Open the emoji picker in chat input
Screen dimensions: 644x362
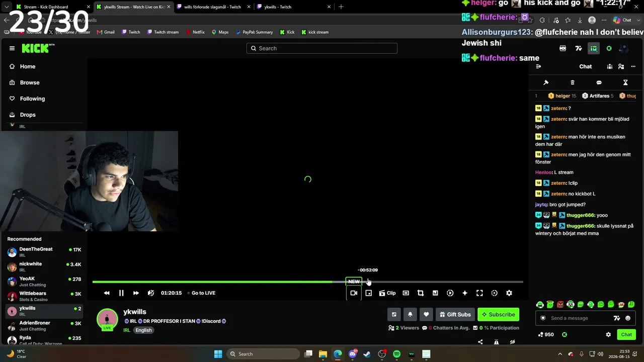pyautogui.click(x=628, y=318)
